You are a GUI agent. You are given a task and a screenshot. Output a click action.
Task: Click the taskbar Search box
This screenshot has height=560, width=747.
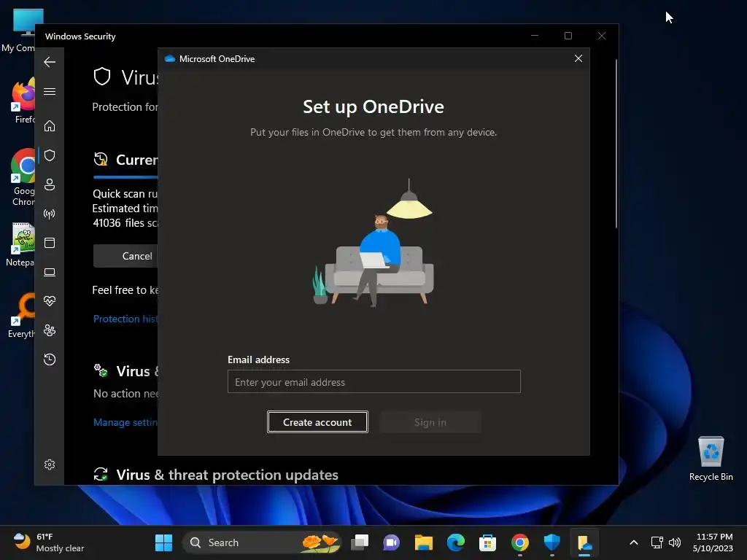coord(262,542)
